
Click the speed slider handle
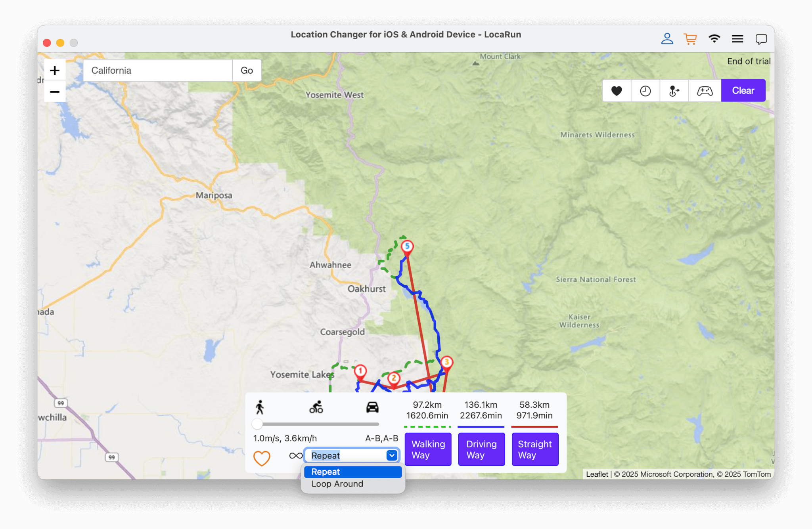pos(257,424)
